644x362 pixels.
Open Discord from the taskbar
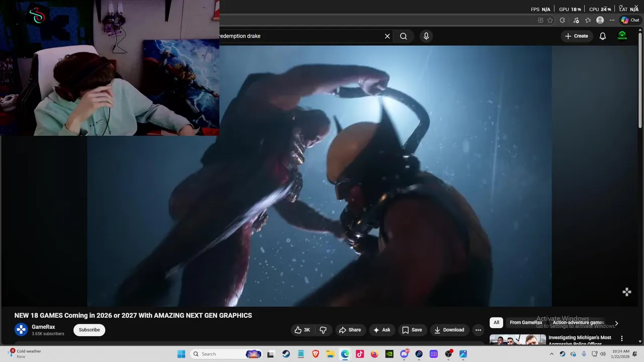point(404,354)
